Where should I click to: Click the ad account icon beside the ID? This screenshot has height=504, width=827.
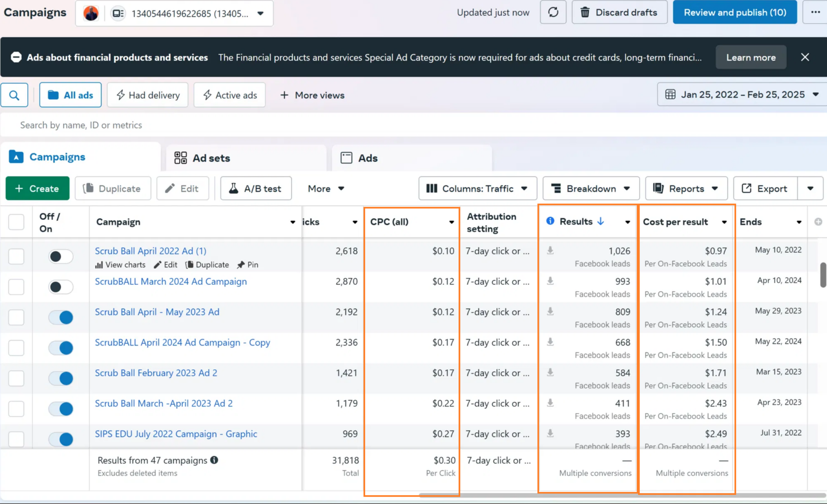point(118,13)
